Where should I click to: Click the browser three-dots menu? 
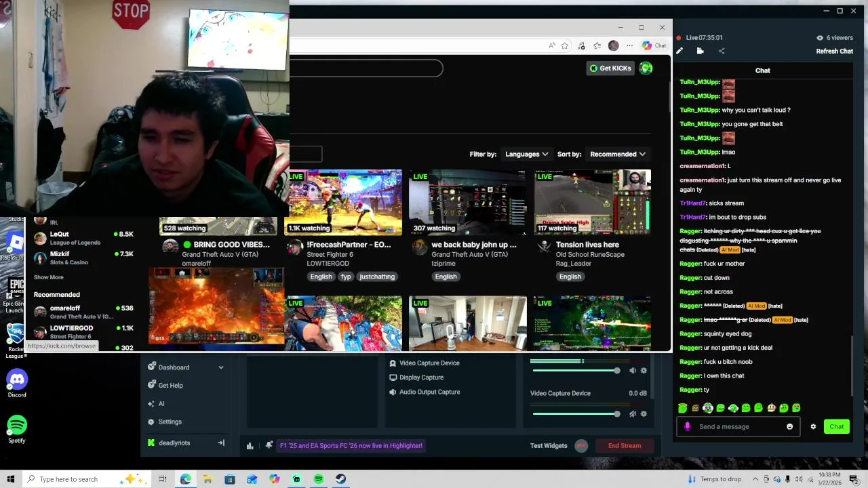coord(630,45)
